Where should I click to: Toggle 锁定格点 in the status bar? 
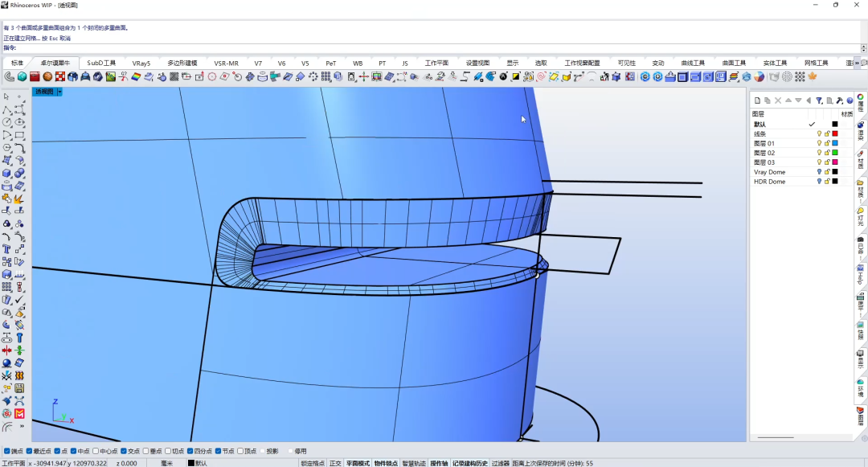click(x=313, y=463)
